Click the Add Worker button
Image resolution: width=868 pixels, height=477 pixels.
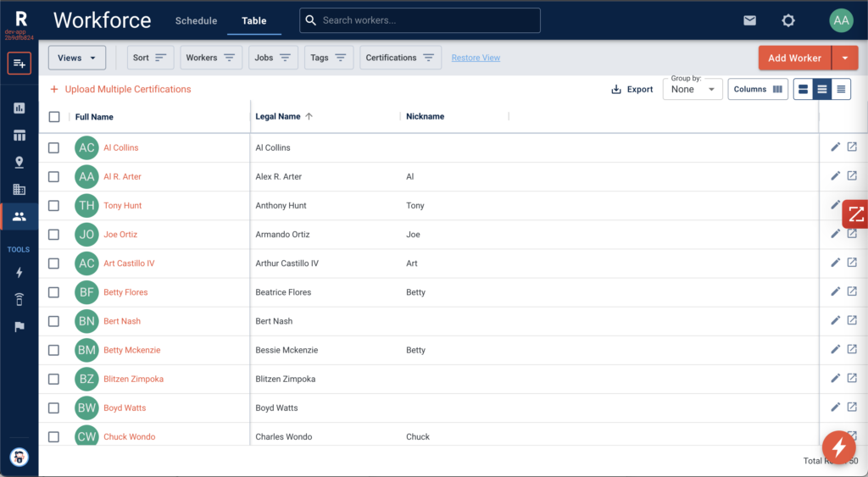point(794,58)
